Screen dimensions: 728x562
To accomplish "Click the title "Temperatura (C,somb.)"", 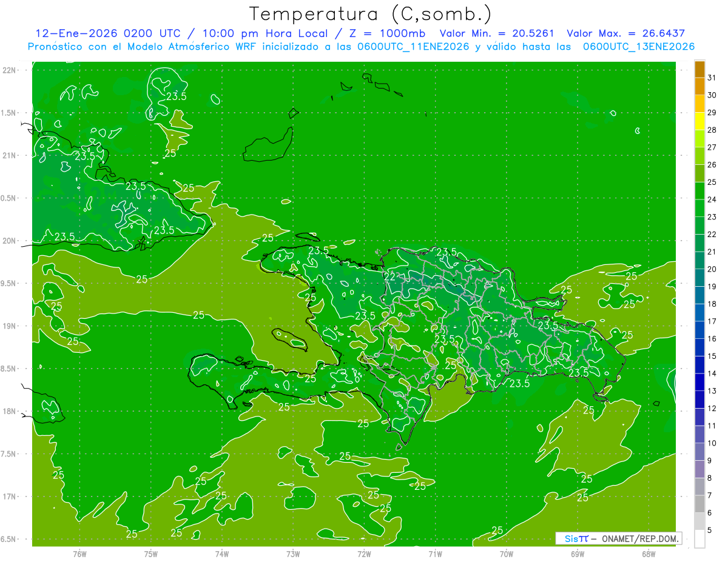I will (370, 13).
